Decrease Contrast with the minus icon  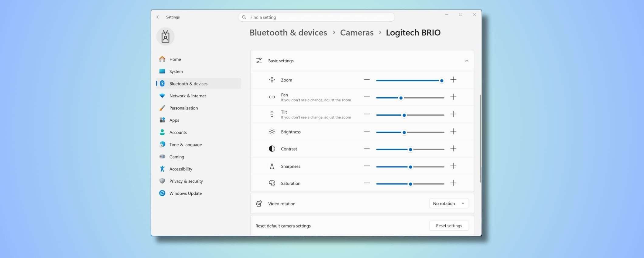[x=367, y=148]
